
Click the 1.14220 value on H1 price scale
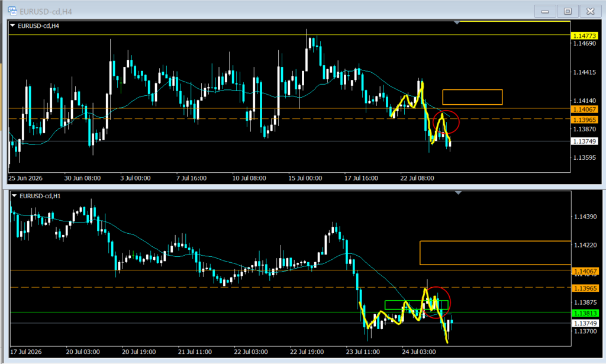click(585, 245)
